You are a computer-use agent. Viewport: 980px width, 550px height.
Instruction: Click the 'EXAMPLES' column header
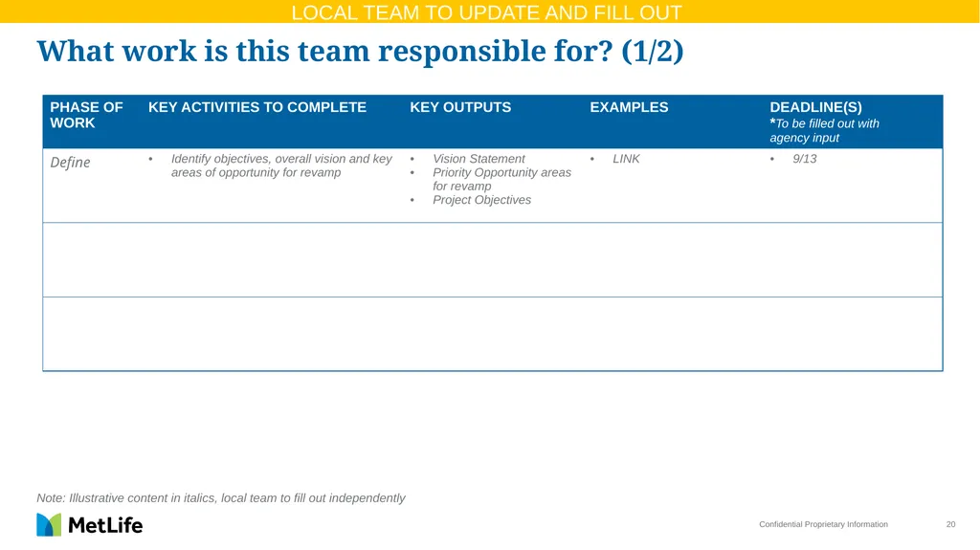tap(629, 107)
